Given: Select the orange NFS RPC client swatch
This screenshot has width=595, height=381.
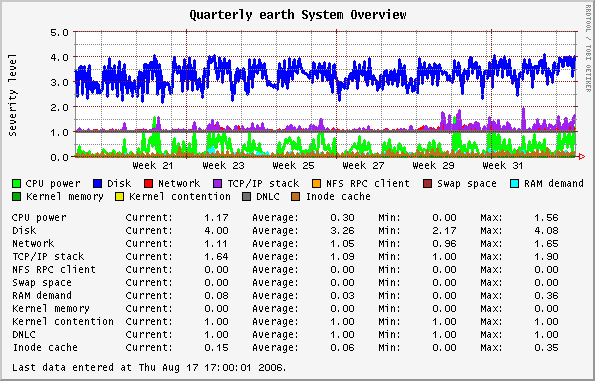Looking at the screenshot, I should 316,184.
